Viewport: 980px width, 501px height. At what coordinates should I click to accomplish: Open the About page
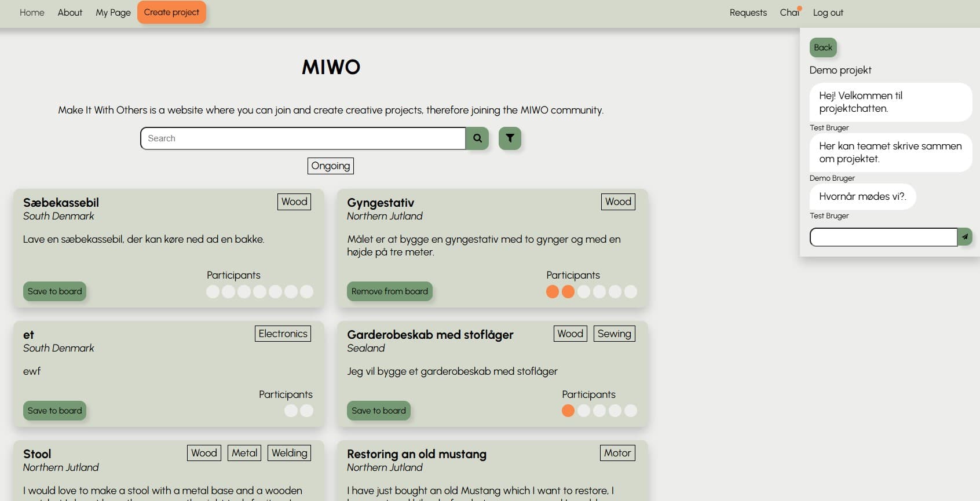click(70, 12)
